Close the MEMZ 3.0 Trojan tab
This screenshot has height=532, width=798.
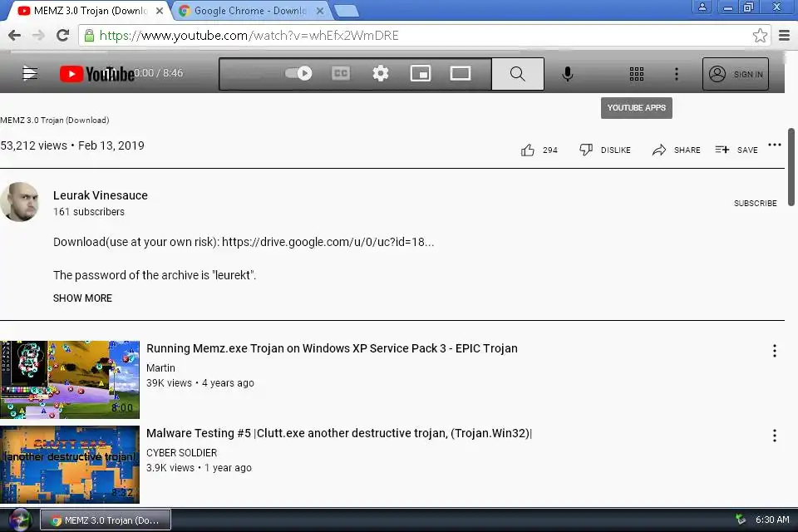(160, 11)
